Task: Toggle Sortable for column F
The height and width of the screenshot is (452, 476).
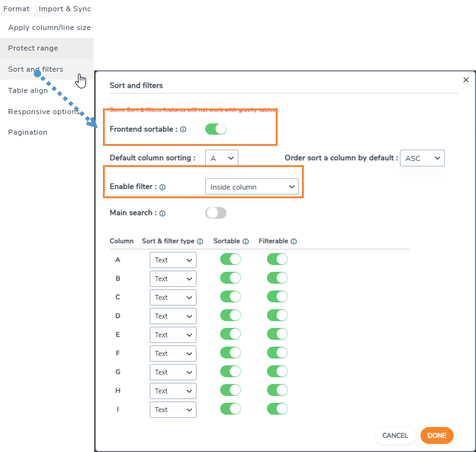Action: [230, 353]
